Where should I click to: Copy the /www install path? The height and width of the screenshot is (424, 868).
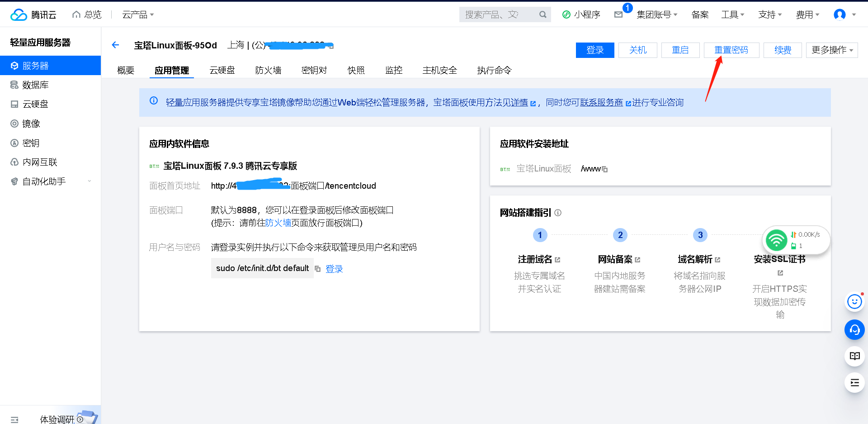tap(605, 169)
